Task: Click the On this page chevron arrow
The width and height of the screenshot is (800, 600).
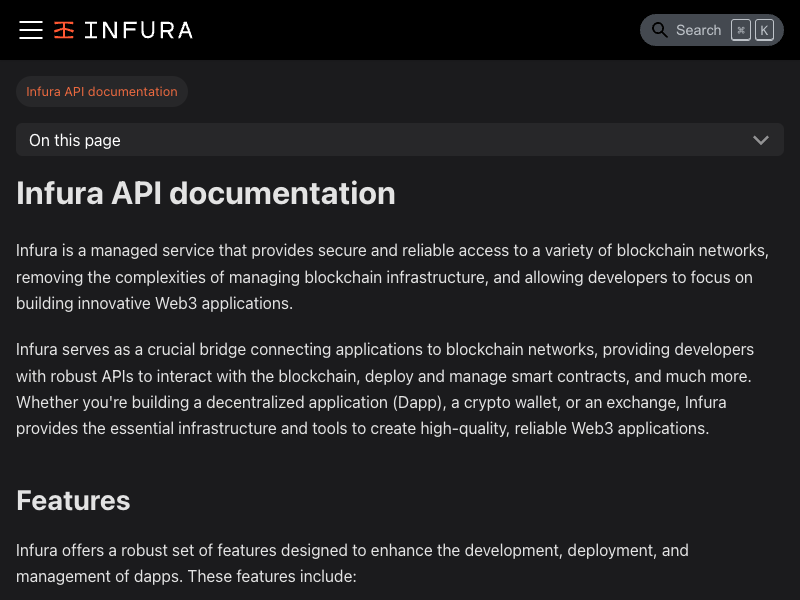Action: click(x=761, y=140)
